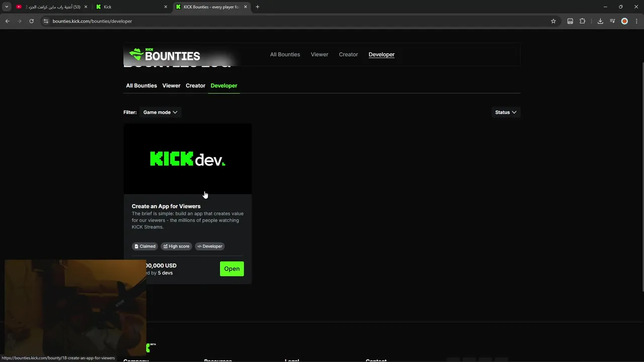Viewport: 644px width, 362px height.
Task: Open media controls music-note icon
Action: tap(612, 21)
